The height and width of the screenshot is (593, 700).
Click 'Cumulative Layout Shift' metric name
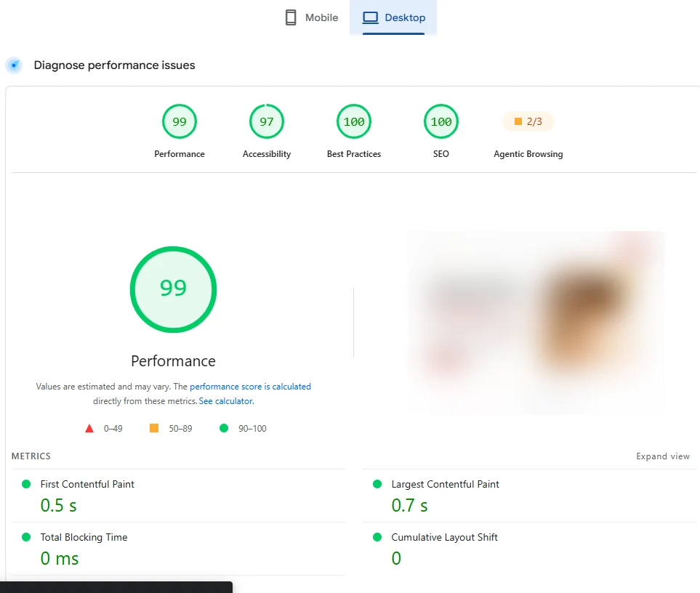[x=444, y=537]
